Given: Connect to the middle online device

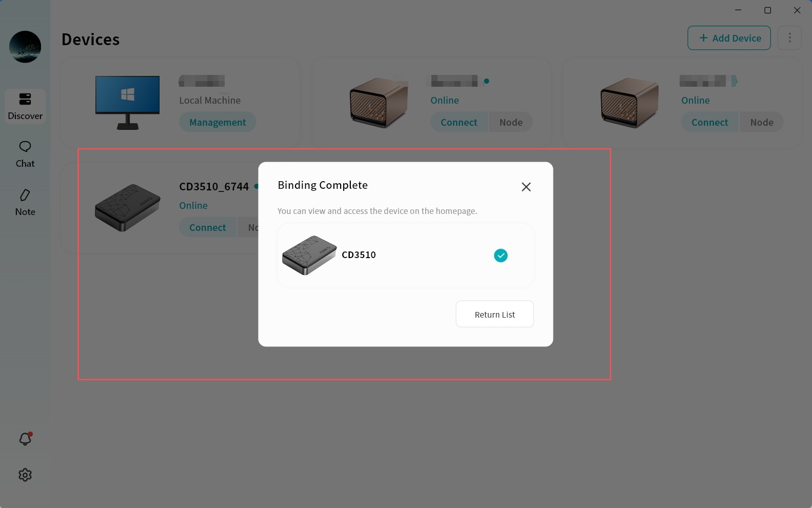Looking at the screenshot, I should (x=459, y=122).
